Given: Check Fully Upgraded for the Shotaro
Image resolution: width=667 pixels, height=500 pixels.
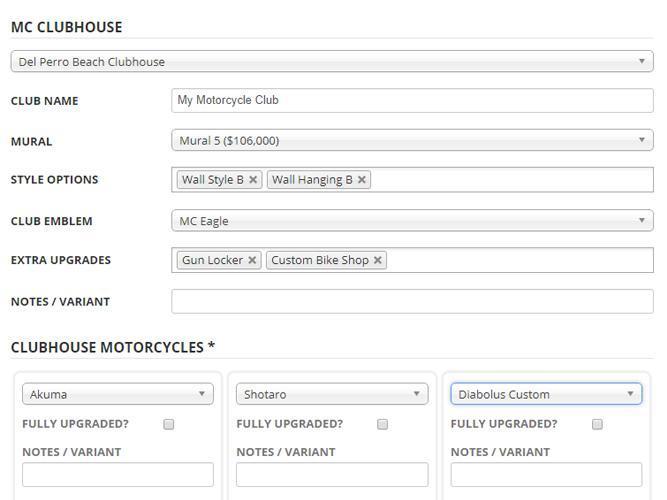Looking at the screenshot, I should pos(382,424).
